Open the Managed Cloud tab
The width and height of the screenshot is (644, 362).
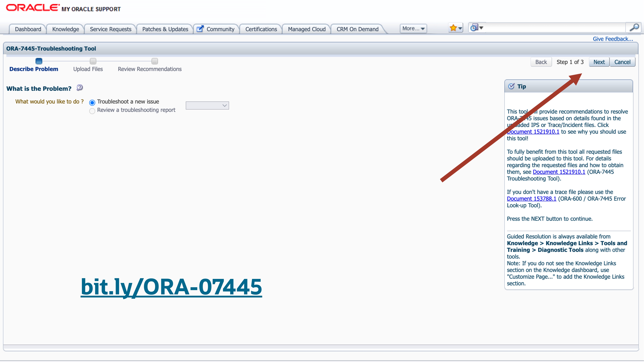click(306, 29)
